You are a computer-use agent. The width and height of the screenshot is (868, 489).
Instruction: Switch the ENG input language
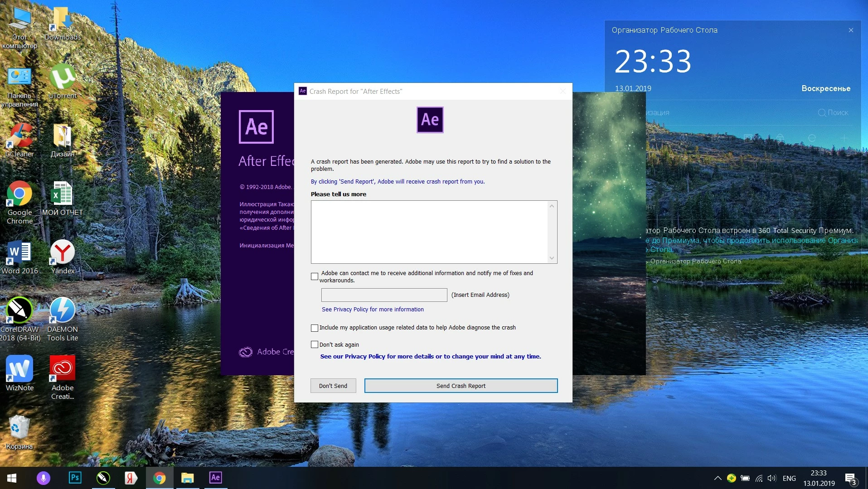point(789,478)
